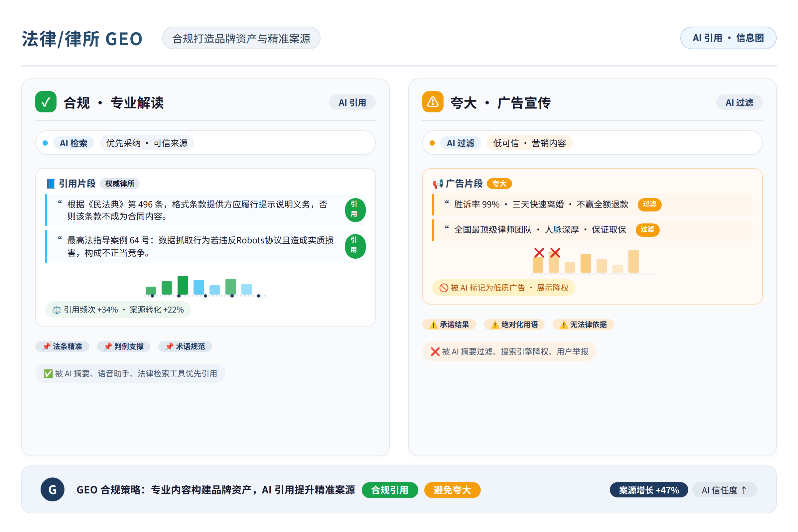Select the 低可信 · 营销内容 chip

[529, 143]
